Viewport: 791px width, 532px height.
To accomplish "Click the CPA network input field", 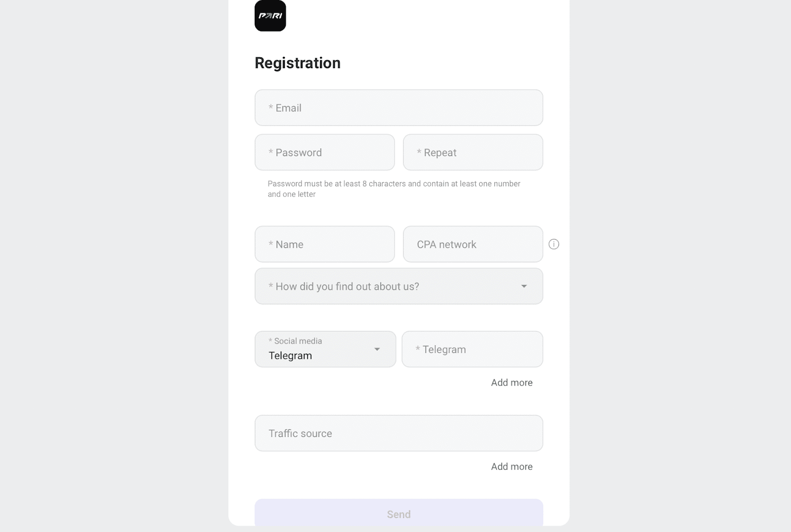I will pos(473,244).
